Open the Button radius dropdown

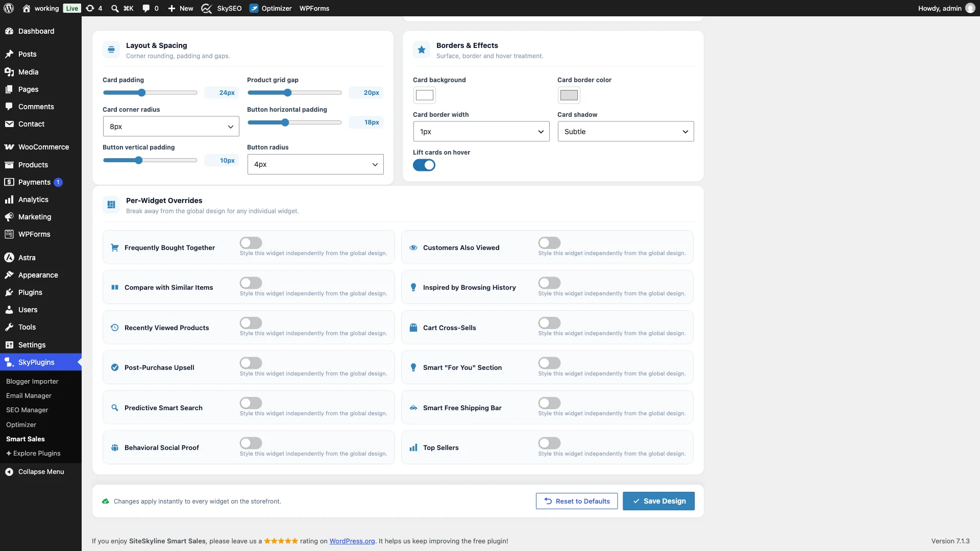pyautogui.click(x=315, y=164)
